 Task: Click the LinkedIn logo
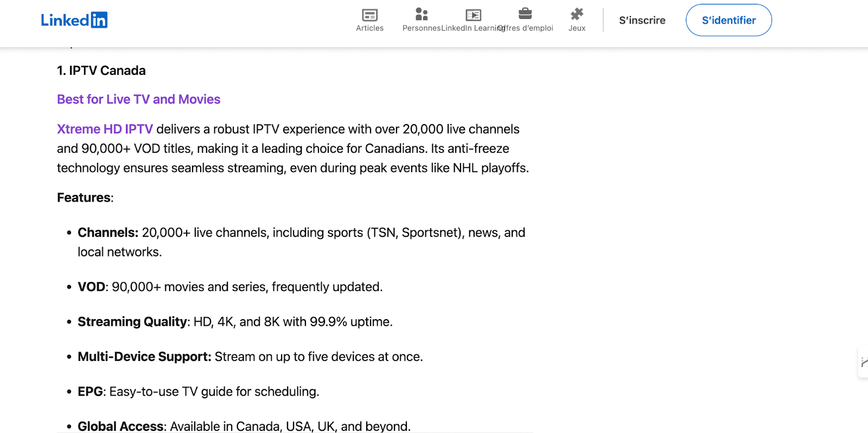pyautogui.click(x=74, y=20)
